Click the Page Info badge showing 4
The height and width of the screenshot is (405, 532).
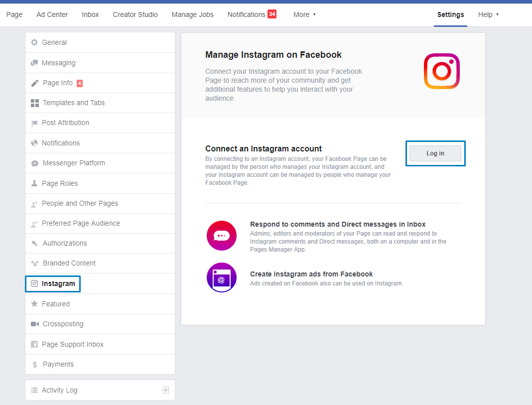pyautogui.click(x=80, y=83)
